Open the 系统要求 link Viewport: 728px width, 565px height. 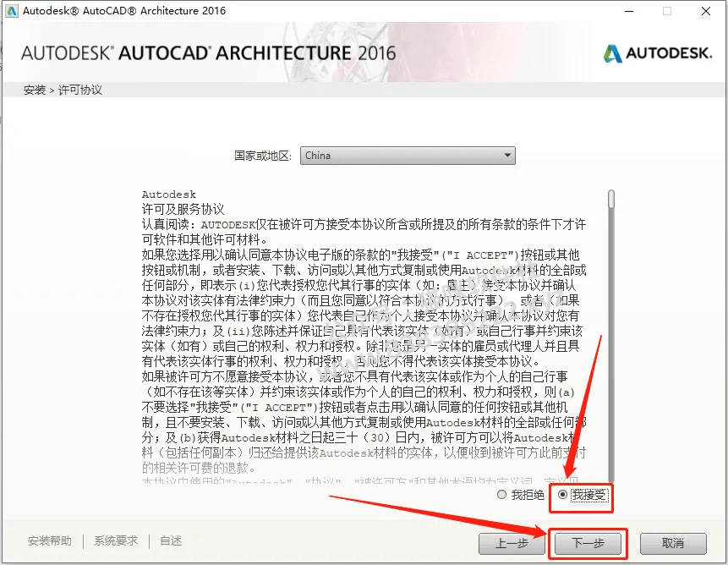[116, 540]
